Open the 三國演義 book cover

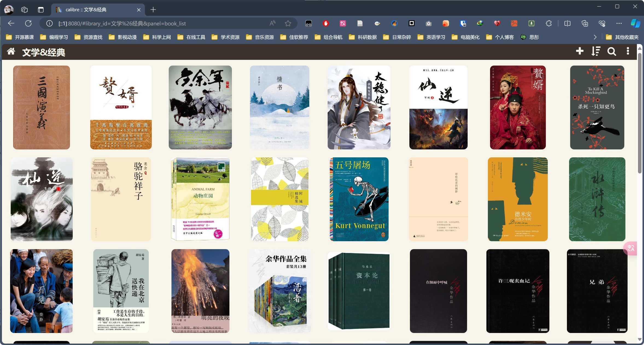click(42, 107)
